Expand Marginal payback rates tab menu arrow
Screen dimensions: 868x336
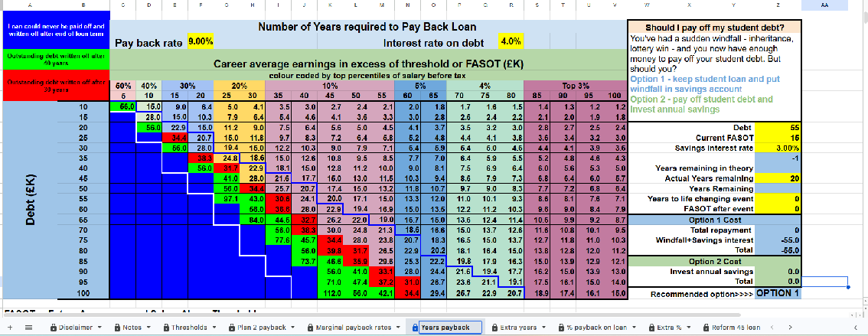(x=398, y=327)
